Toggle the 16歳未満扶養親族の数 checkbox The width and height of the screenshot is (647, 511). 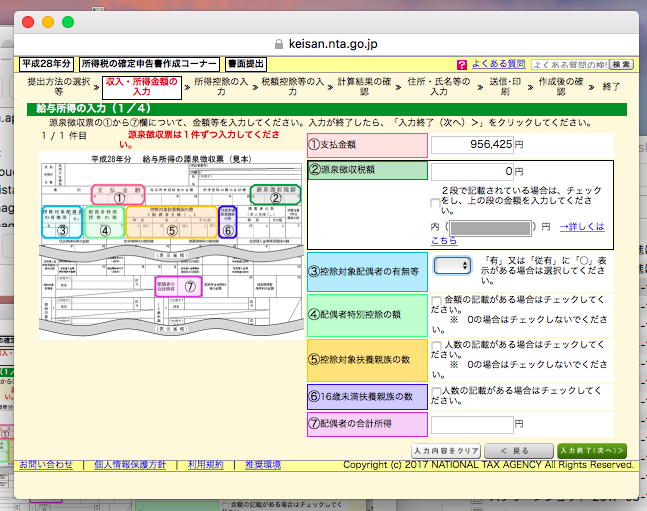point(435,391)
